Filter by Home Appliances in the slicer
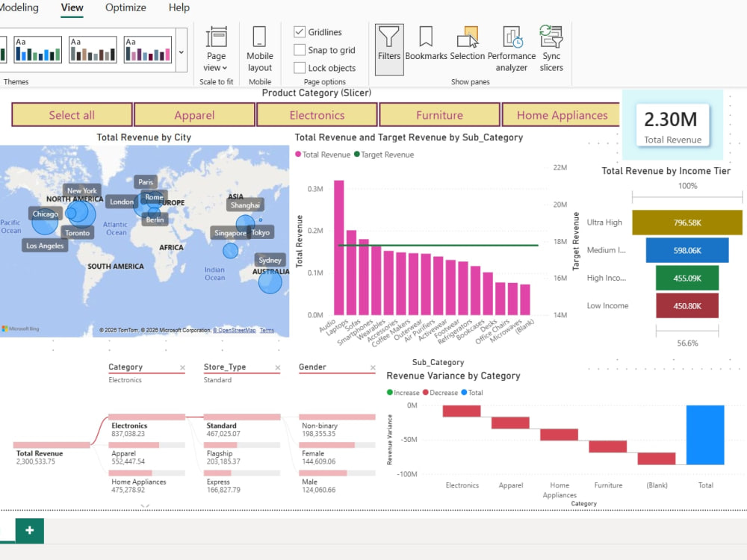The image size is (747, 560). (562, 115)
